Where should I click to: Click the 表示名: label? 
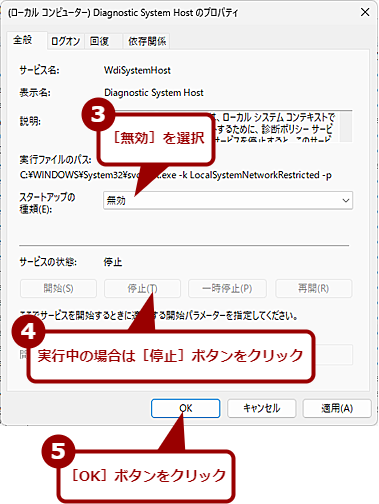(x=35, y=93)
